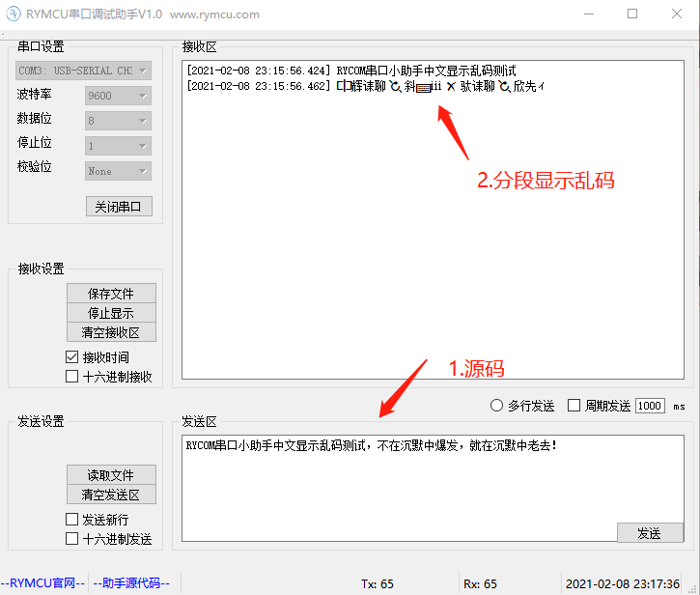Image resolution: width=700 pixels, height=595 pixels.
Task: Enable the 十六进制接收 checkbox
Action: (x=71, y=376)
